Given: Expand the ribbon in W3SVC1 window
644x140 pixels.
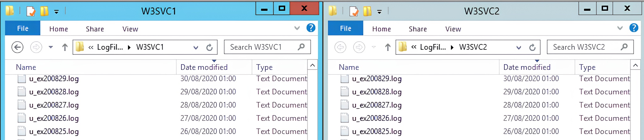Looking at the screenshot, I should (297, 28).
